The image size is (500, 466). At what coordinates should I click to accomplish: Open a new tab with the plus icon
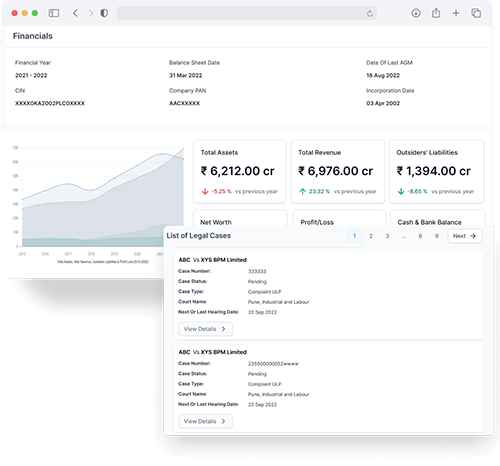pos(456,13)
